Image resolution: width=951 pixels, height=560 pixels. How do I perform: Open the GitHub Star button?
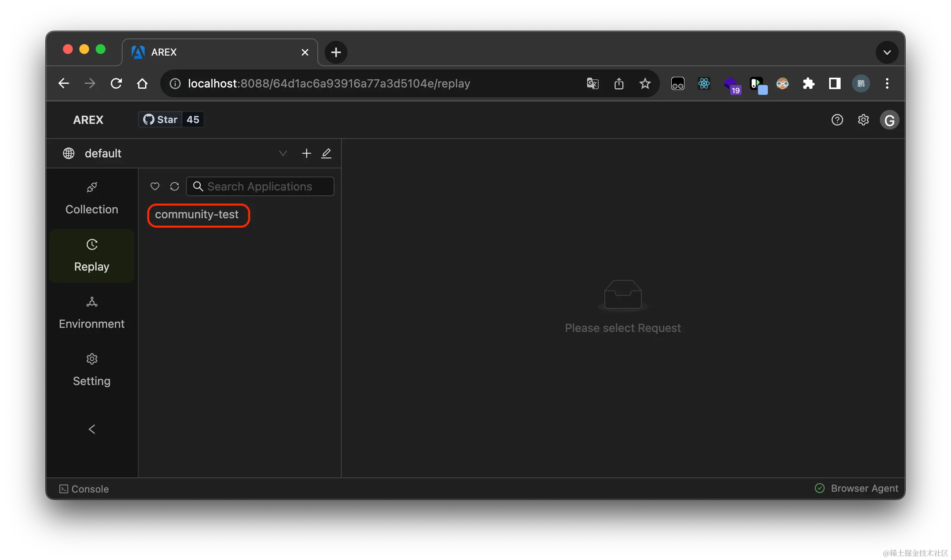click(x=160, y=119)
